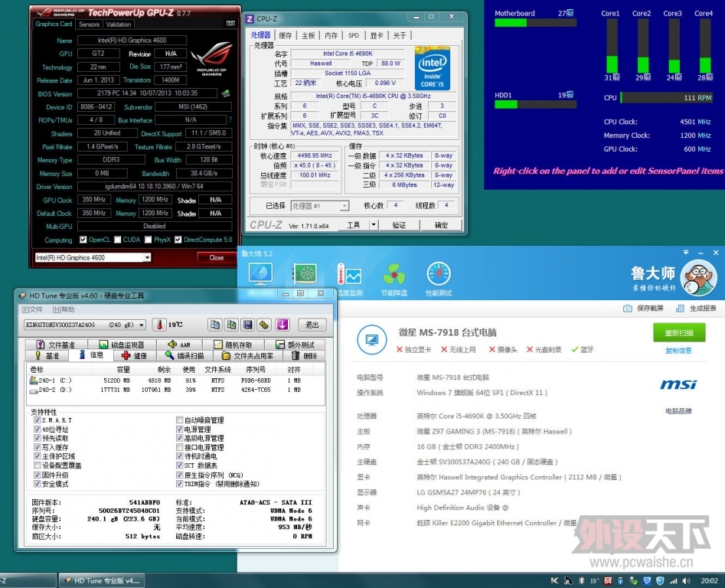Open Ludashi temperature monitoring icon

(349, 273)
